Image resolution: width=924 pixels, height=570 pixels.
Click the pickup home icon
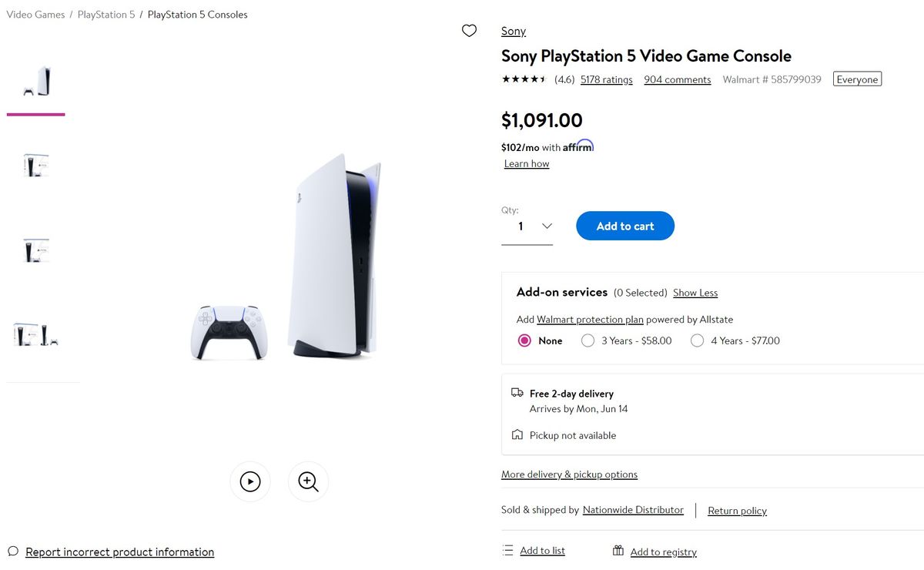pos(516,434)
